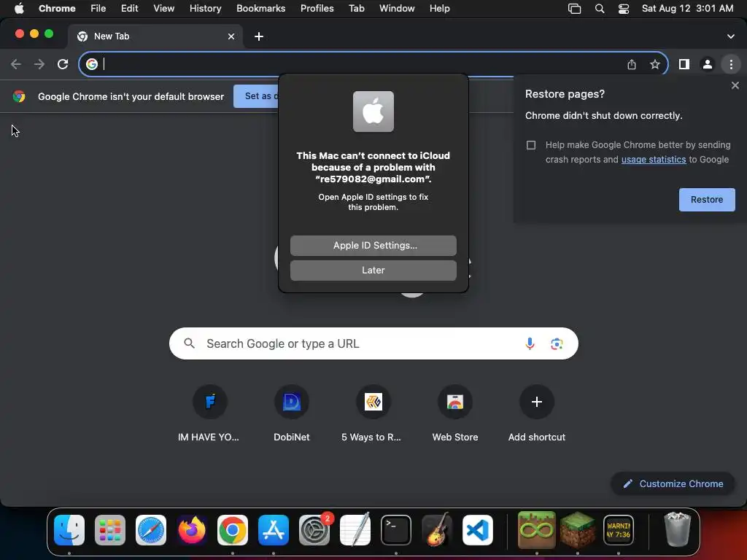The height and width of the screenshot is (560, 747).
Task: Open Chrome three-dot menu
Action: tap(731, 64)
